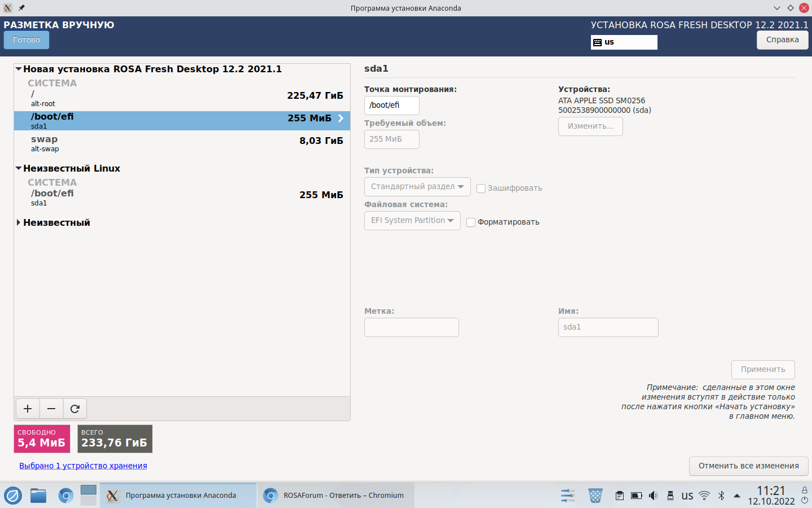Open the clipboard tray icon
This screenshot has width=812, height=508.
619,496
